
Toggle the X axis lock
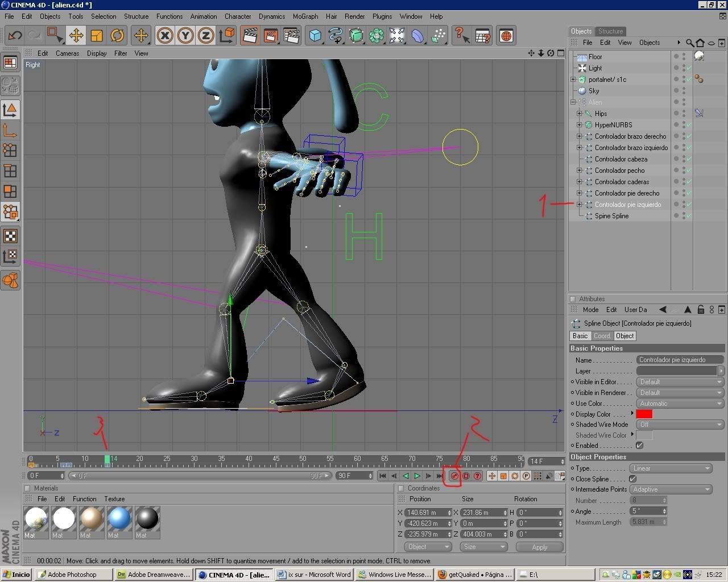coord(165,36)
